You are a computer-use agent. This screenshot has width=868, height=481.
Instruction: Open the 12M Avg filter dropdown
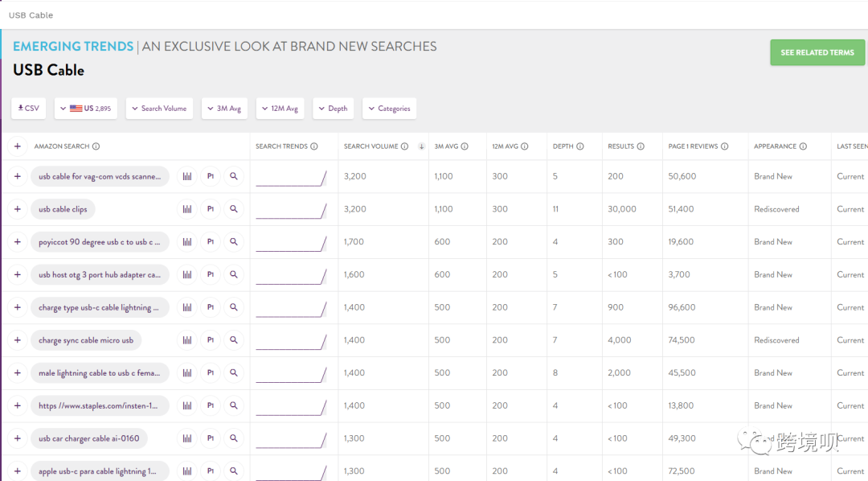click(280, 109)
